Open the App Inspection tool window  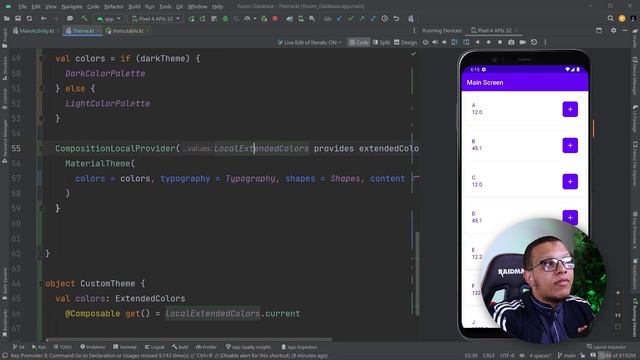[299, 347]
